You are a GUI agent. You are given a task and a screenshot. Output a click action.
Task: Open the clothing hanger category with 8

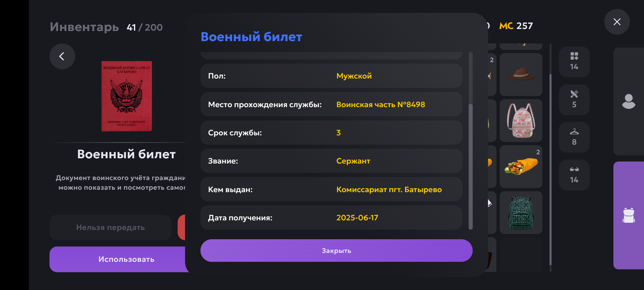click(574, 137)
